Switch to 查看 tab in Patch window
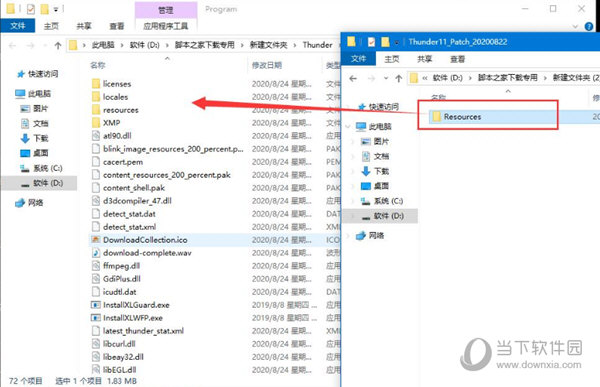Viewport: 600px width, 387px height. 457,59
